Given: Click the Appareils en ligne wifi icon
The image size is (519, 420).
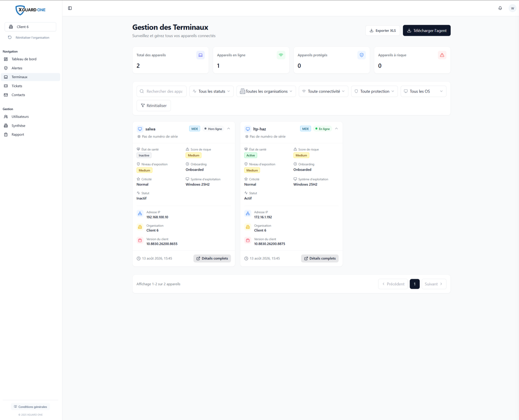Looking at the screenshot, I should click(281, 55).
